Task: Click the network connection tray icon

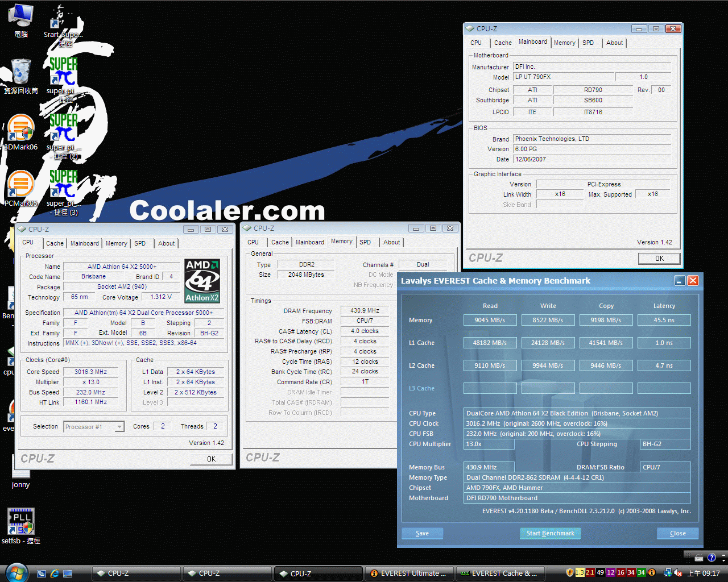Action: (x=667, y=573)
